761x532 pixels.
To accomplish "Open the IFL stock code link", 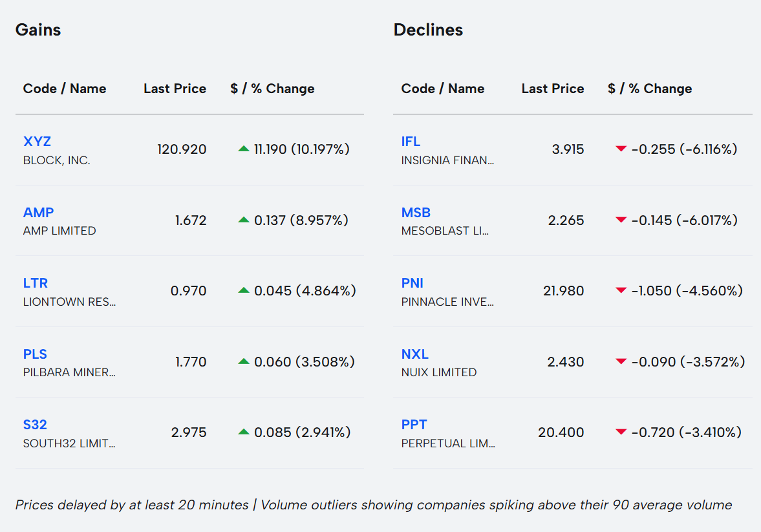I will tap(411, 142).
